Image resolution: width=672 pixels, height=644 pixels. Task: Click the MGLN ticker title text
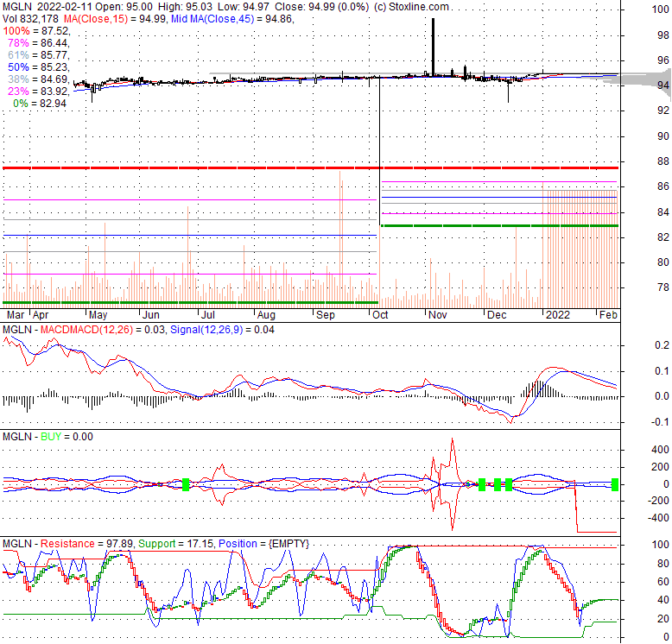17,7
